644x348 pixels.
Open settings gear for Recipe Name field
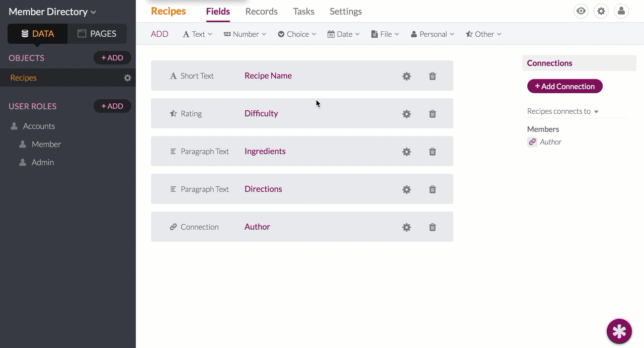[x=407, y=76]
